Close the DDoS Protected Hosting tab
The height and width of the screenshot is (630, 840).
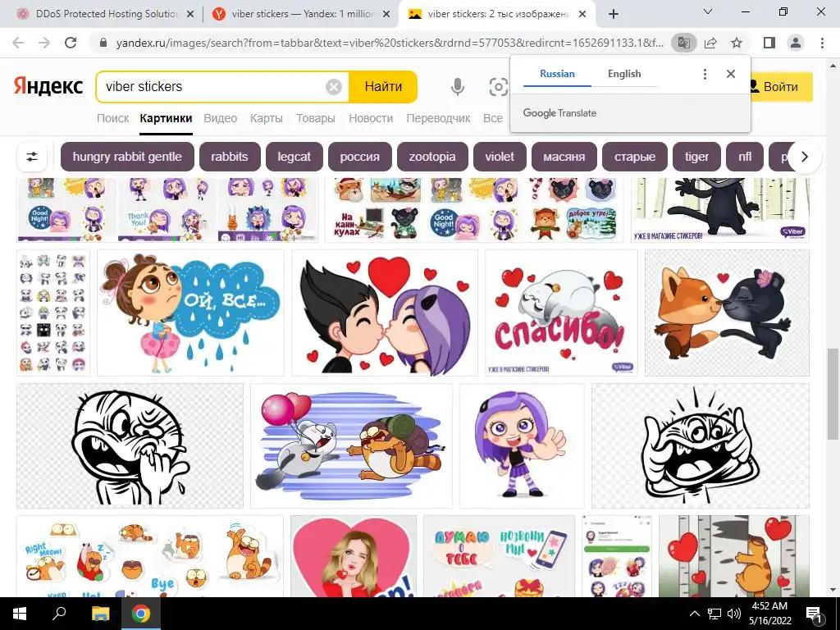coord(189,15)
